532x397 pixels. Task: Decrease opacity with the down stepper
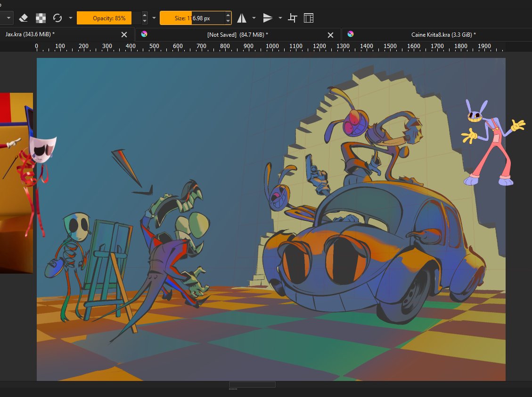click(145, 21)
